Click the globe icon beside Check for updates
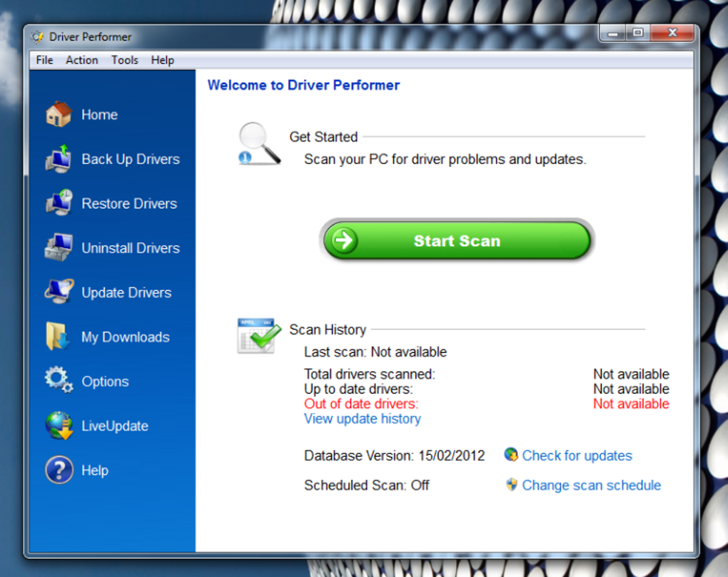The height and width of the screenshot is (577, 728). [511, 455]
